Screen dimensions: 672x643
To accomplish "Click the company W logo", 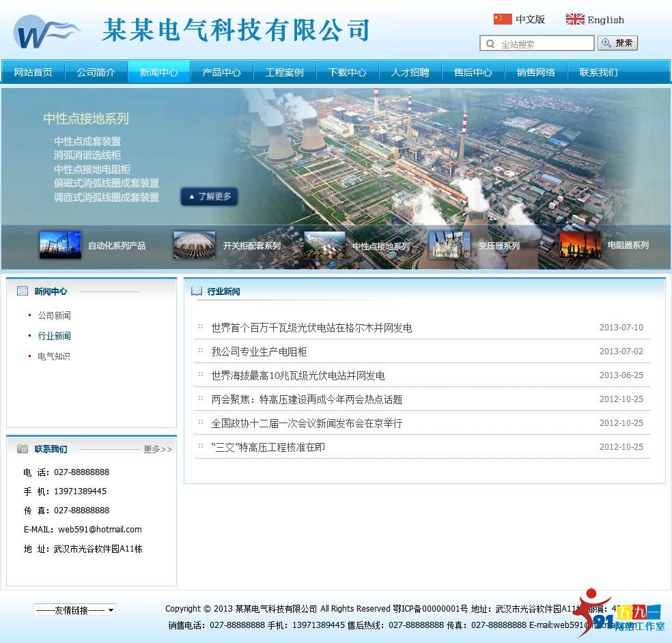I will click(x=45, y=33).
